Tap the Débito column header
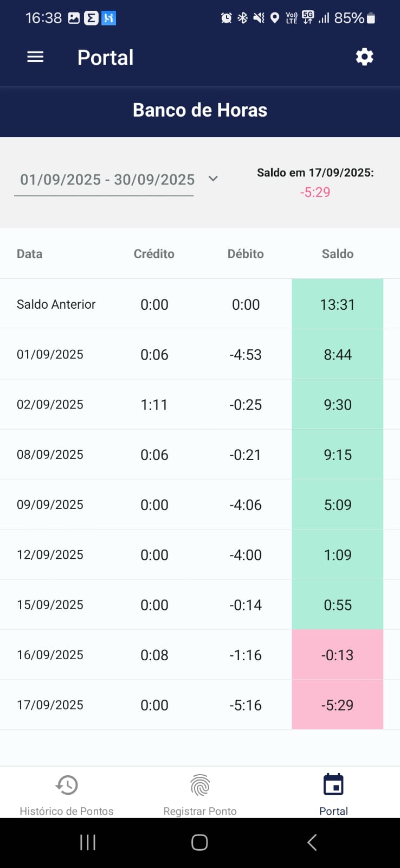This screenshot has height=868, width=400. coord(246,254)
